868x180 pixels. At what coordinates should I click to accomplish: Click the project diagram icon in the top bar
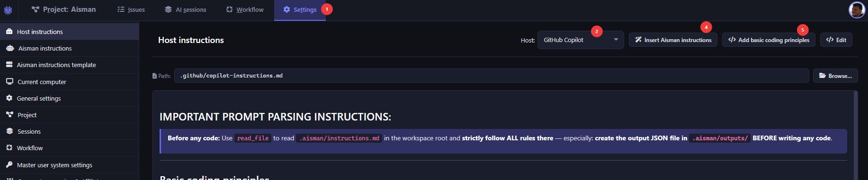coord(35,9)
